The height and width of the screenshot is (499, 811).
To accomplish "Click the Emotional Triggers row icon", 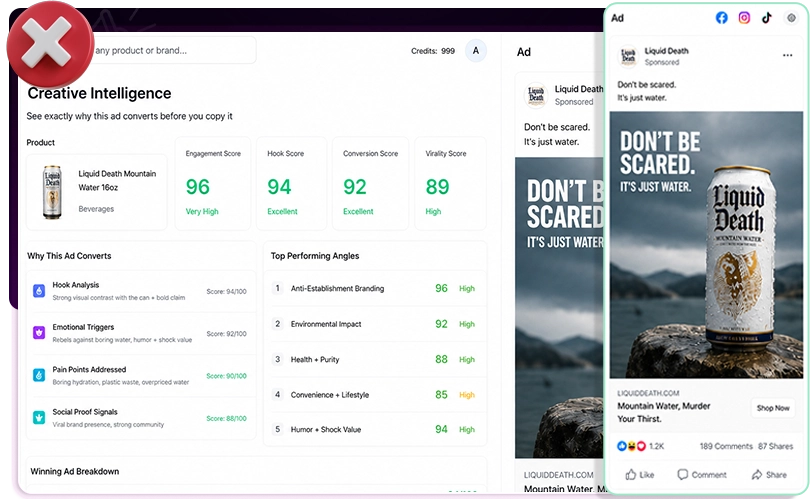I will click(x=39, y=333).
